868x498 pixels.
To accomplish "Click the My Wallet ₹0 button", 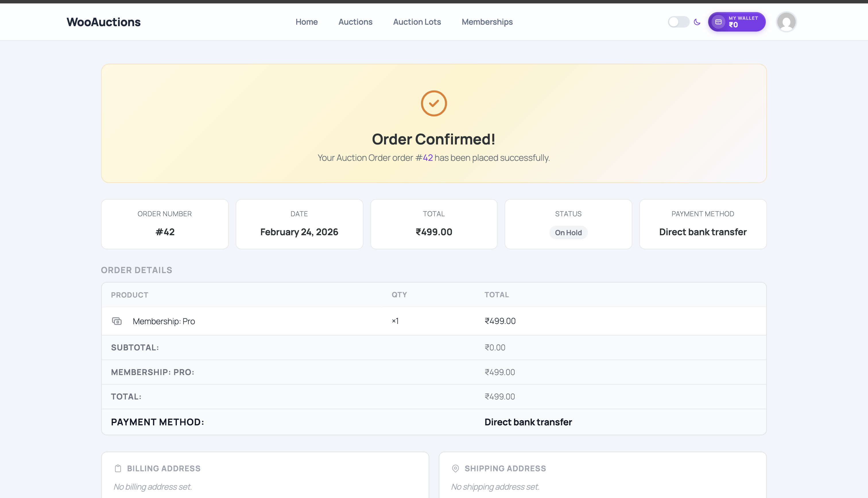I will 737,22.
